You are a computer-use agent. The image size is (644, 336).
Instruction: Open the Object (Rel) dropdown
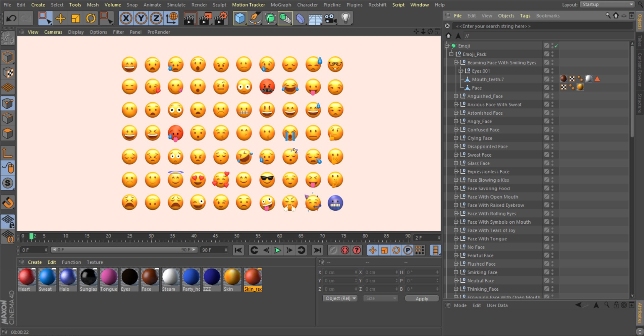pyautogui.click(x=340, y=298)
